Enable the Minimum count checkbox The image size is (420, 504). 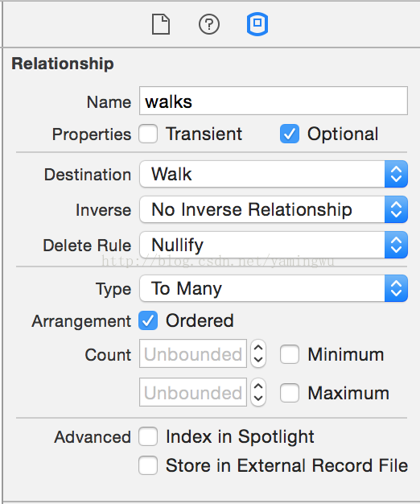point(290,354)
